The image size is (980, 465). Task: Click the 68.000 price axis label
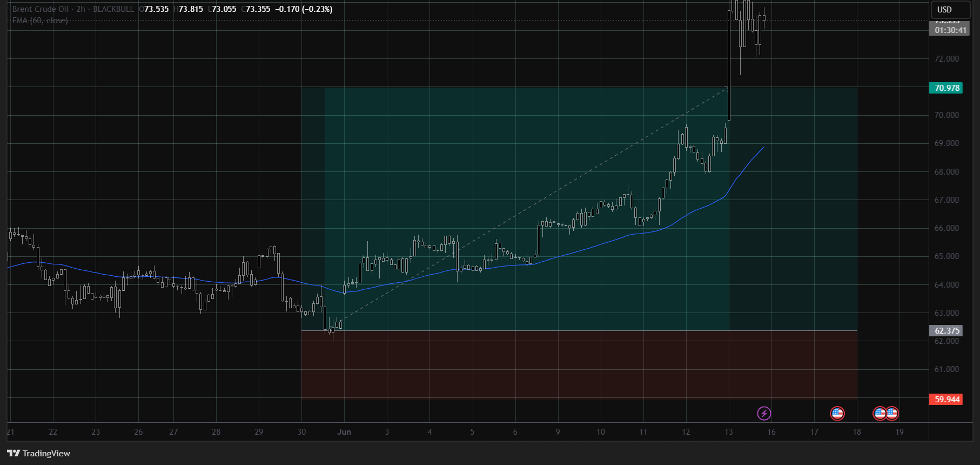[x=947, y=172]
